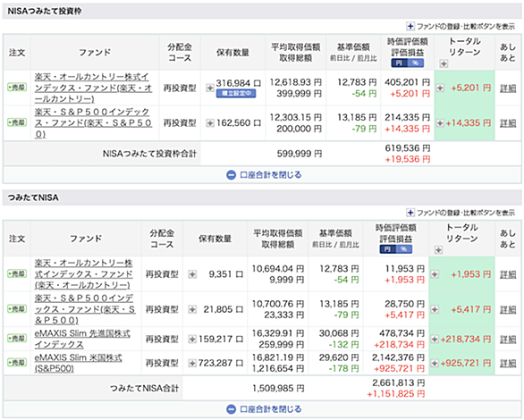Select the 2,142,376 円 valuation cell
Viewport: 524px width, 420px height.
[398, 357]
